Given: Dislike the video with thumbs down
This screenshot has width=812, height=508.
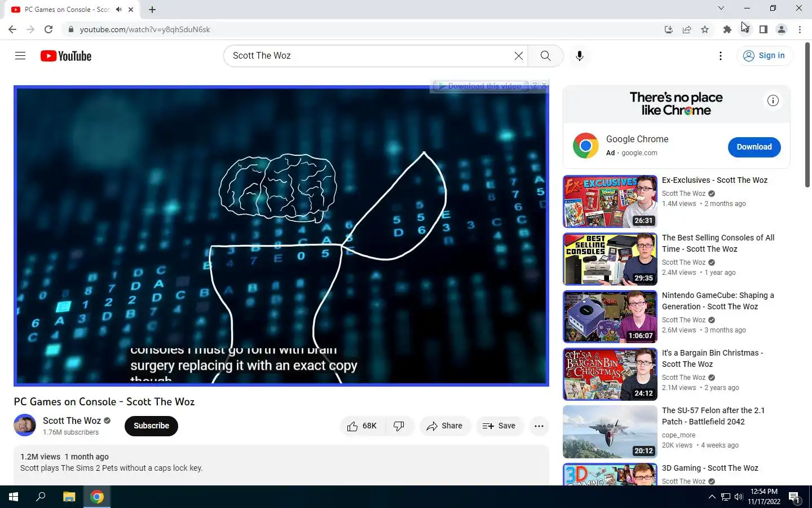Looking at the screenshot, I should [399, 426].
